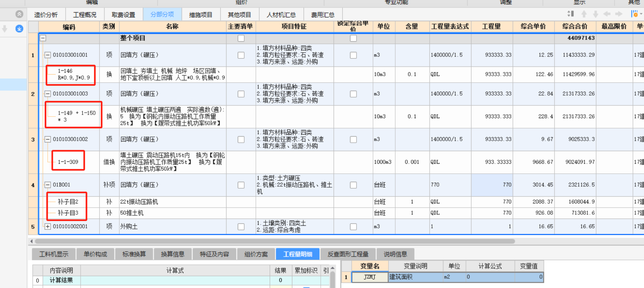Open the 取费设置 tab
This screenshot has width=644, height=288.
[123, 15]
